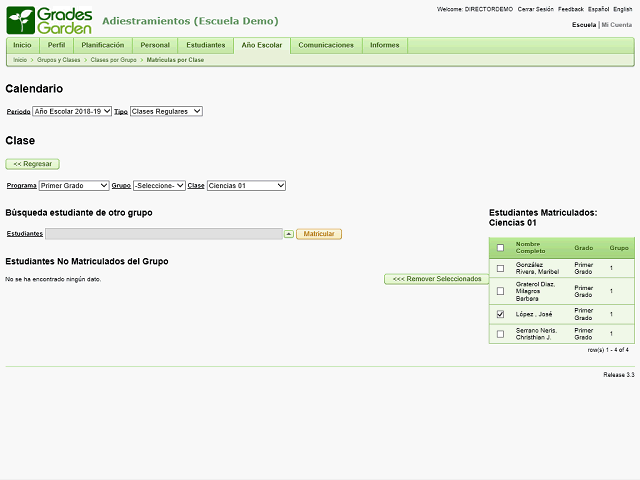Expand the Clase Ciencias 01 dropdown
The image size is (640, 480).
(x=246, y=185)
